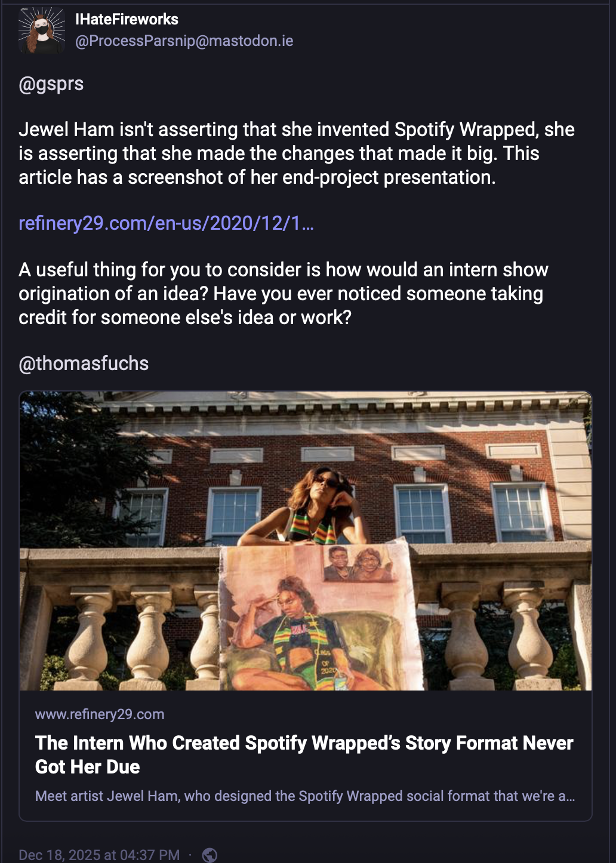Click the 'credit for someone else's idea' line
This screenshot has height=863, width=616.
click(185, 318)
